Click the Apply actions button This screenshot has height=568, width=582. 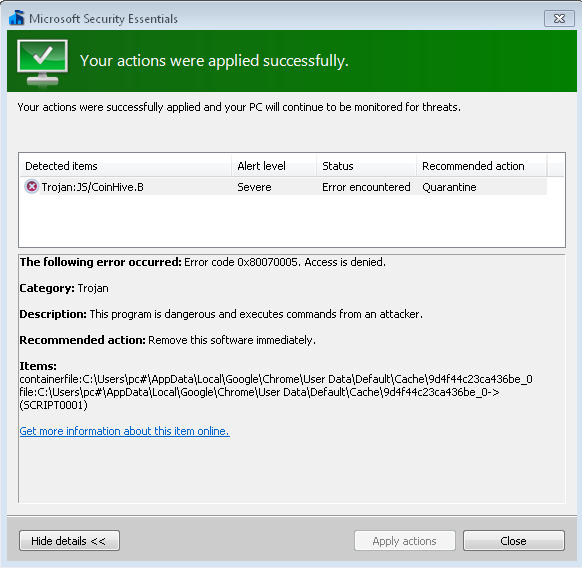click(x=405, y=541)
